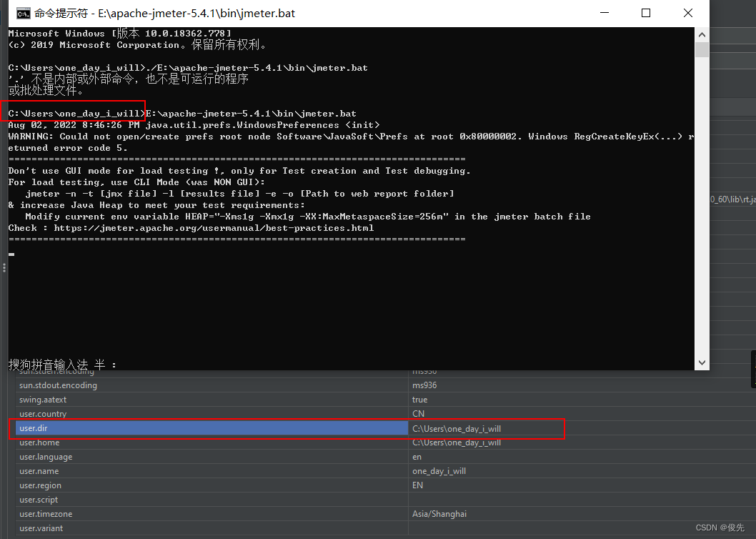The height and width of the screenshot is (539, 756).
Task: Click the vertical dots handle on the left edge
Action: pyautogui.click(x=4, y=268)
